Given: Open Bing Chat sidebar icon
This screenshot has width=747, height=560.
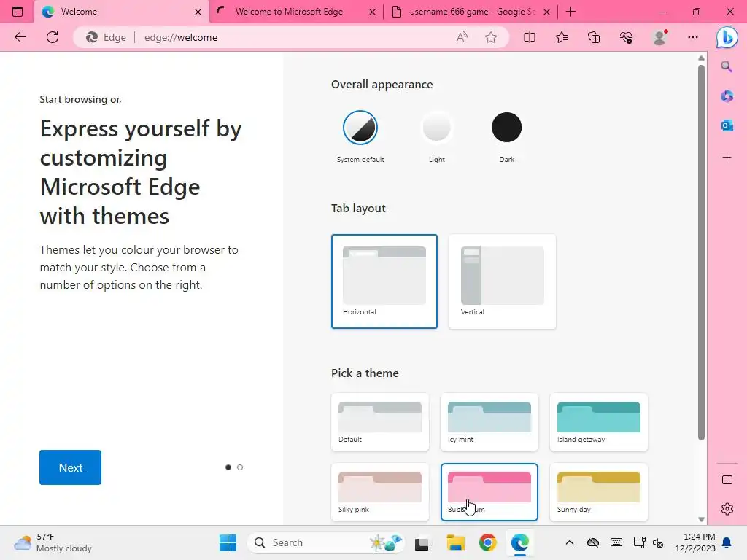Looking at the screenshot, I should pyautogui.click(x=727, y=37).
